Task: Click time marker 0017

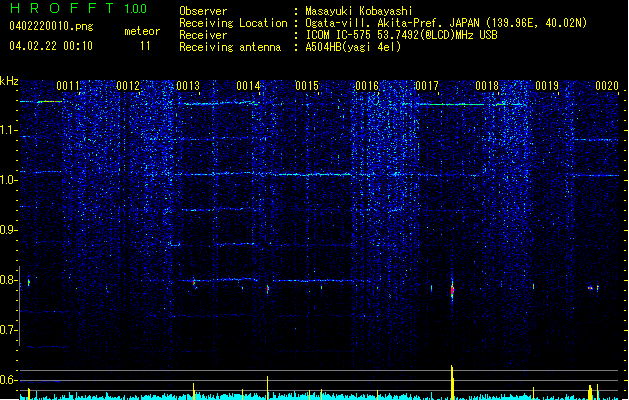Action: (x=427, y=86)
